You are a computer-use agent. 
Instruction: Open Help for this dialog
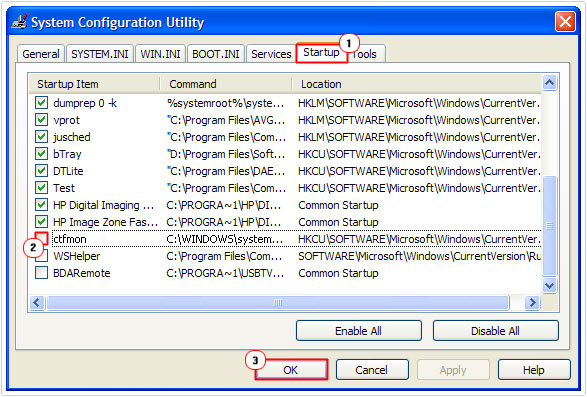[534, 370]
